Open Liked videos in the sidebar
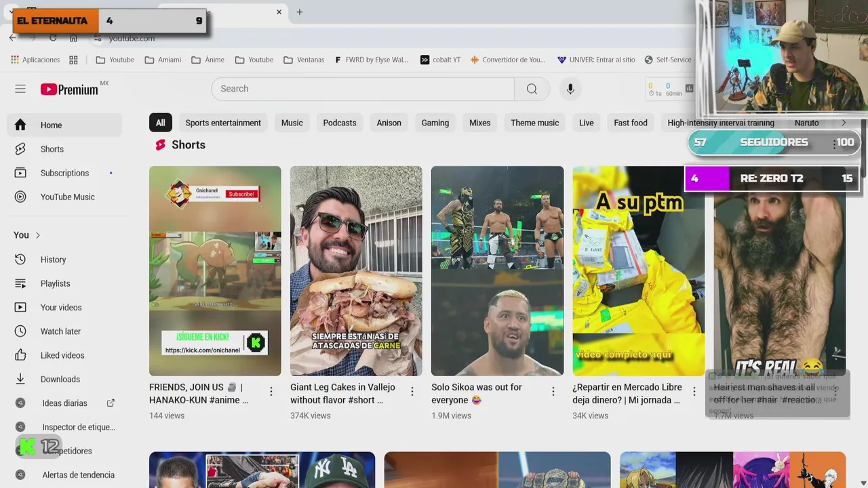 64,355
